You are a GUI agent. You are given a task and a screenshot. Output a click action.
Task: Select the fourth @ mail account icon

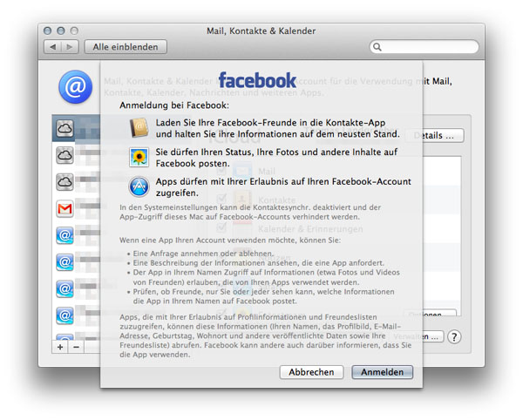click(65, 315)
